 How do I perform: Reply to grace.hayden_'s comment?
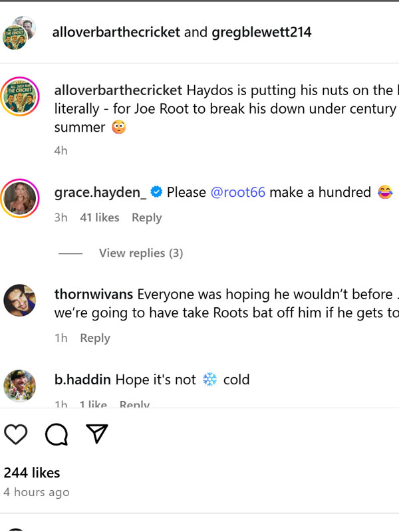(146, 217)
